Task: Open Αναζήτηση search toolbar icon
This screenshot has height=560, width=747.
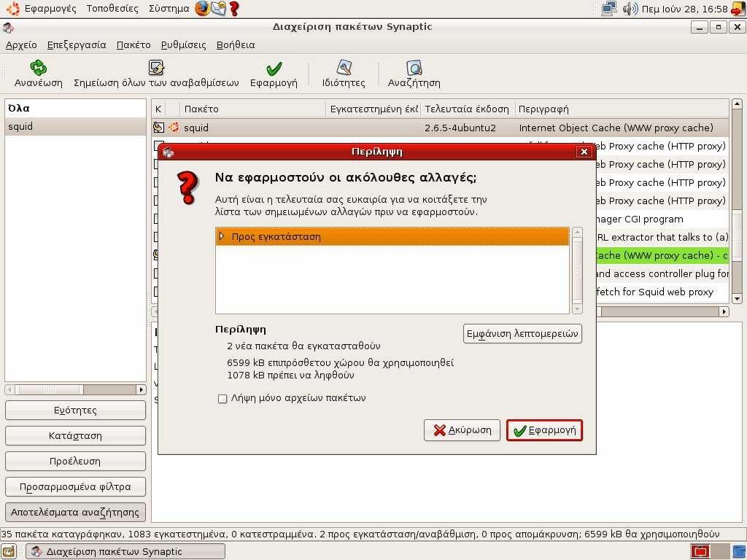Action: 414,68
